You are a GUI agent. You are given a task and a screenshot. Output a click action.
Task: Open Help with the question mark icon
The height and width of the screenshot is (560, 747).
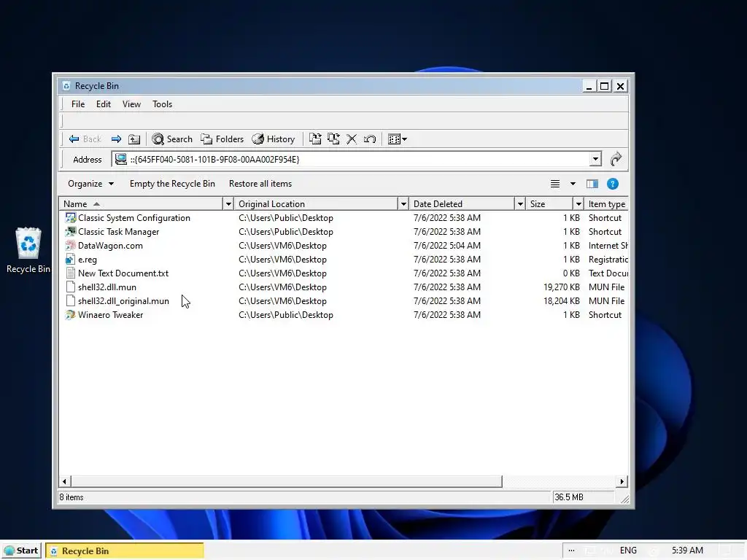coord(613,184)
